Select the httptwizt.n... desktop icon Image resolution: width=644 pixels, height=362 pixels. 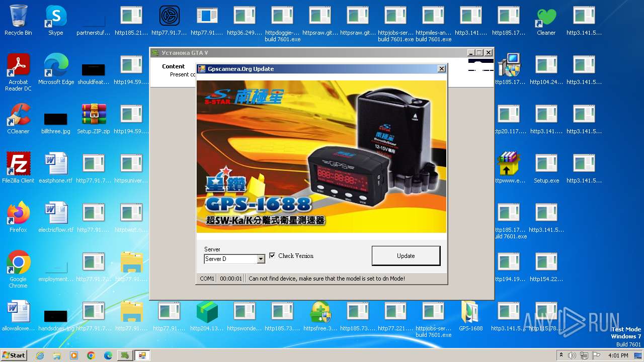[131, 218]
